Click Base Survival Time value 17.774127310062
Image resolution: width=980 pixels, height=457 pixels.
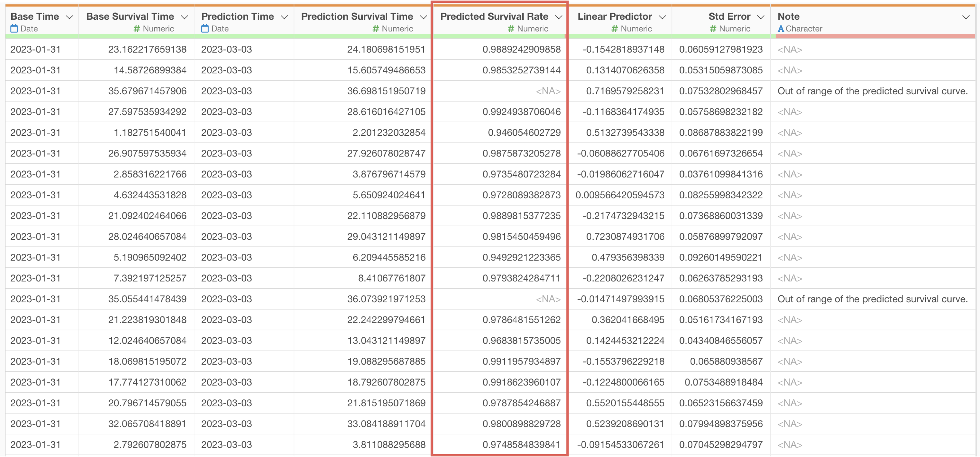[147, 383]
